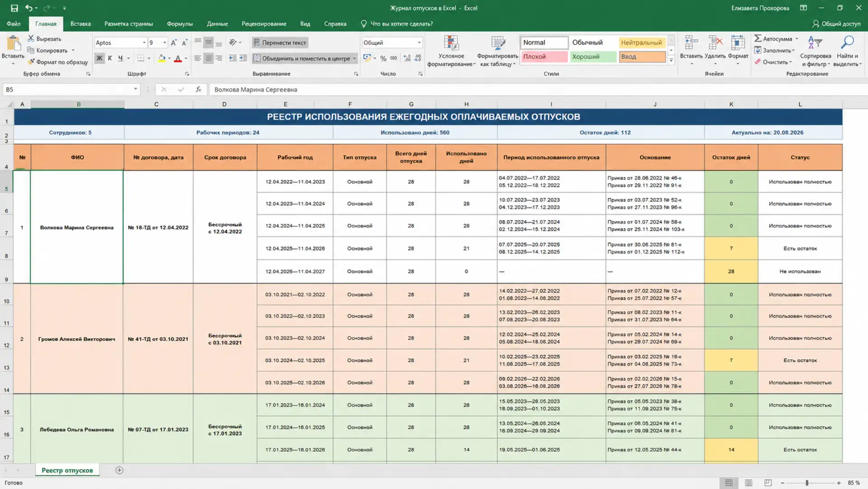Open Conditional Formatting (Условное форматирование)
The height and width of the screenshot is (489, 868).
coord(451,51)
